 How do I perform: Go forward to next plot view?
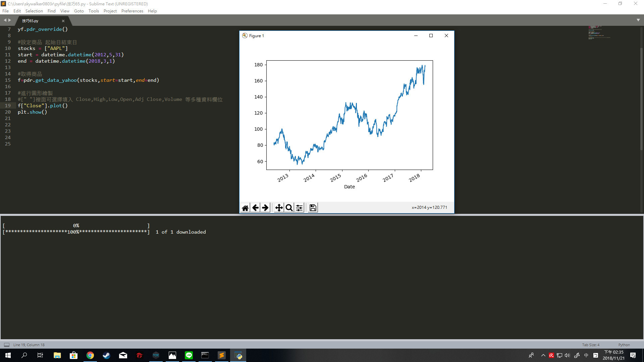[265, 207]
